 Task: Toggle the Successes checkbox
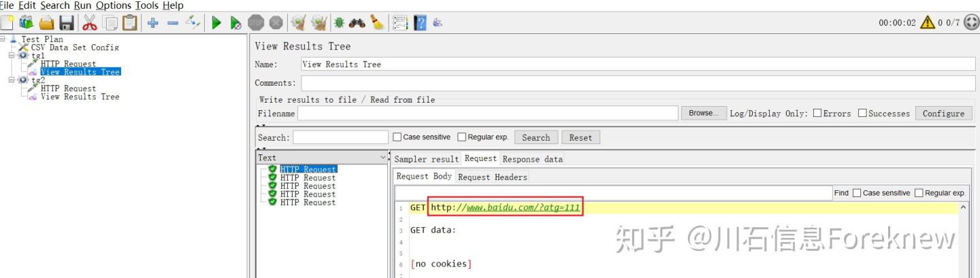(862, 114)
